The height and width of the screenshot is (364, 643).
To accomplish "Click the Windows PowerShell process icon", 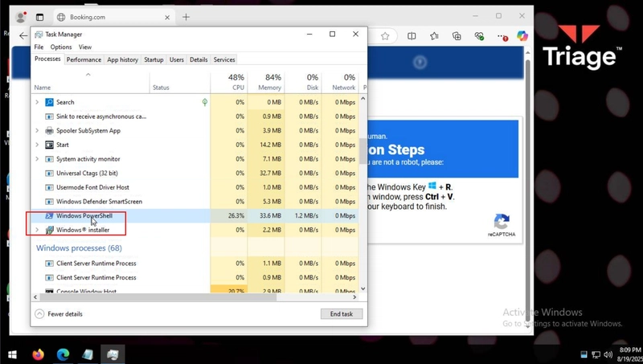I will click(x=49, y=215).
